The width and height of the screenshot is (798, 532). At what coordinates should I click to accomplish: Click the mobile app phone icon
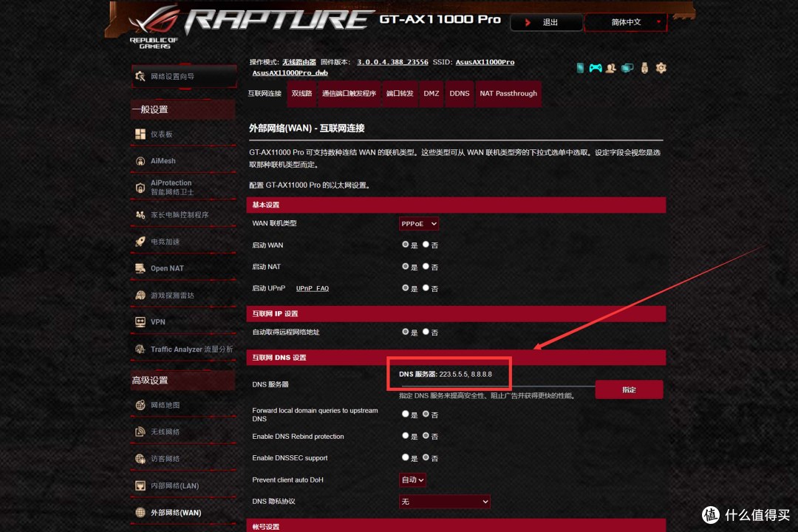(x=580, y=68)
